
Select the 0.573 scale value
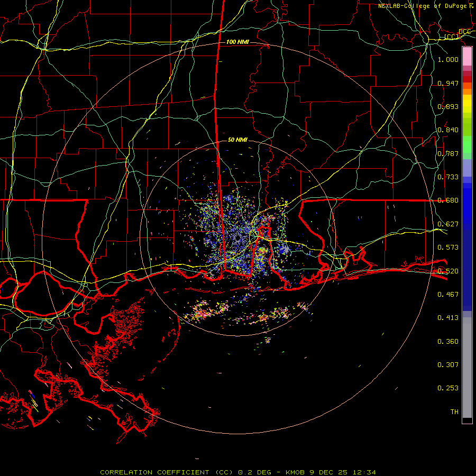tap(448, 248)
